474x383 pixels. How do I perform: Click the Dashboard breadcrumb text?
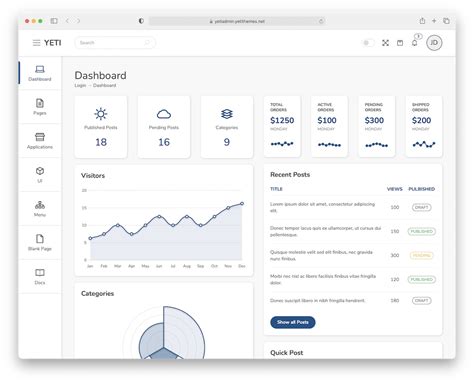(x=104, y=85)
